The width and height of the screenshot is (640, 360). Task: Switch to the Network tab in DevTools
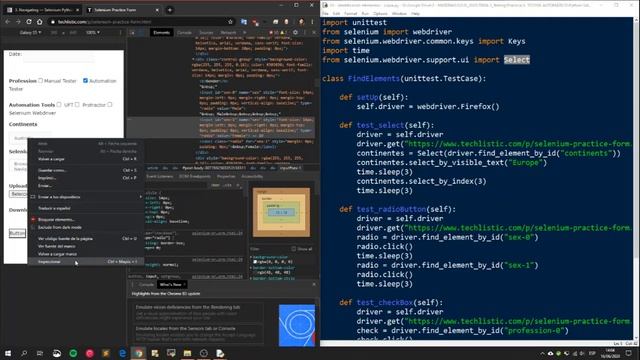point(228,33)
